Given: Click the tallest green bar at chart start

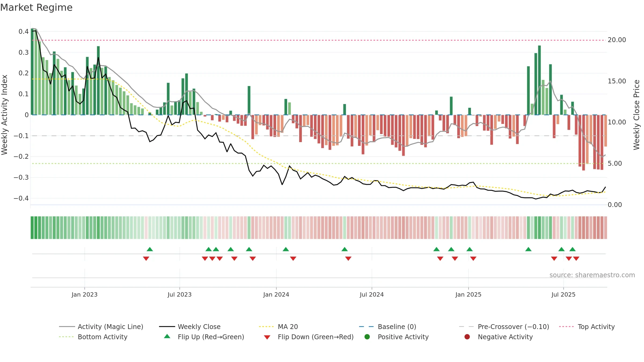Looking at the screenshot, I should pyautogui.click(x=32, y=71).
